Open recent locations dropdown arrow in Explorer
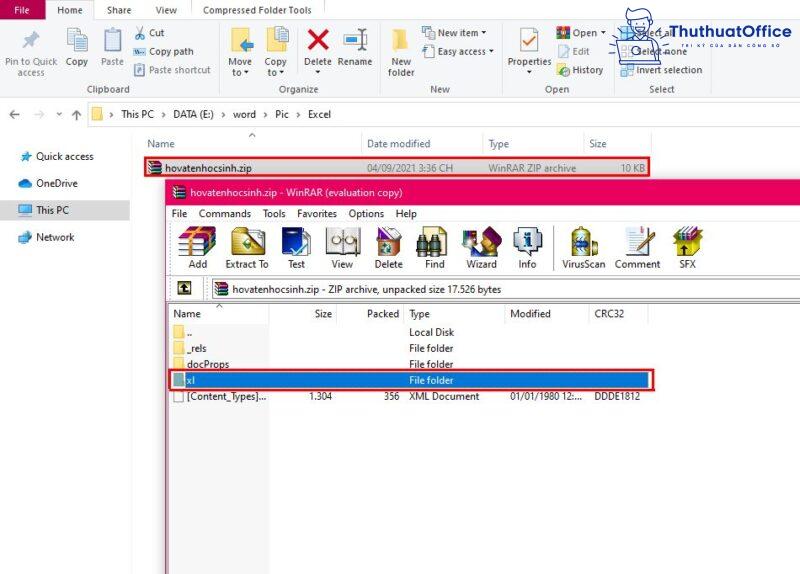This screenshot has width=800, height=574. pyautogui.click(x=59, y=114)
